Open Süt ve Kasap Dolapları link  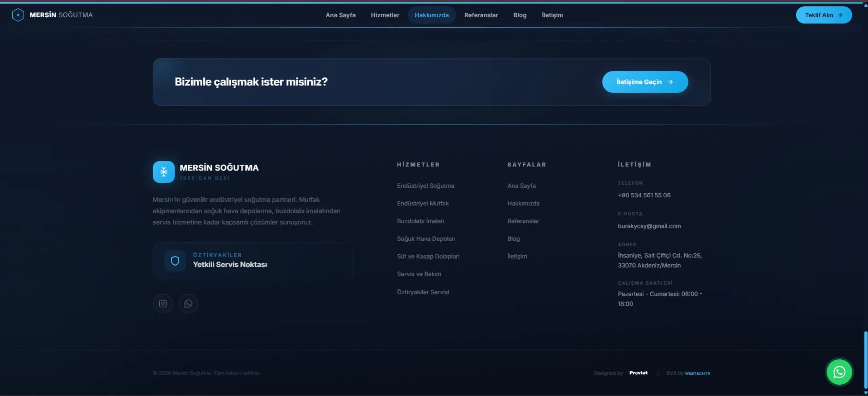[x=428, y=256]
